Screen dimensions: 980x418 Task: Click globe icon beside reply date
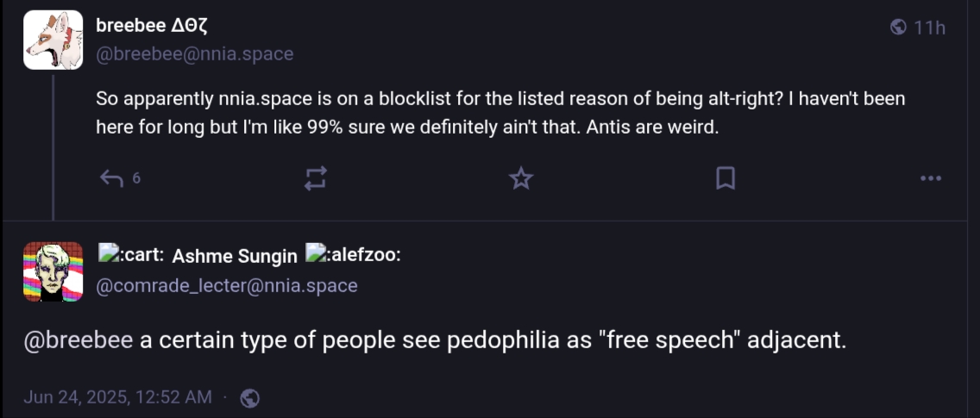(x=250, y=398)
